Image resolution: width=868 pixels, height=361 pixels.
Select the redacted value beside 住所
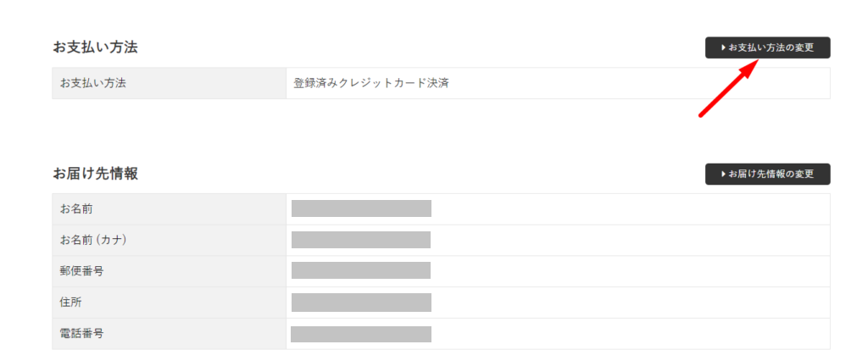361,303
